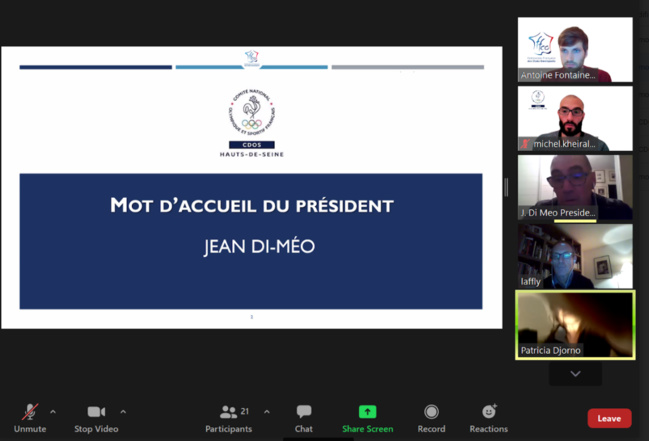The image size is (649, 441).
Task: Start recording the meeting
Action: 431,418
